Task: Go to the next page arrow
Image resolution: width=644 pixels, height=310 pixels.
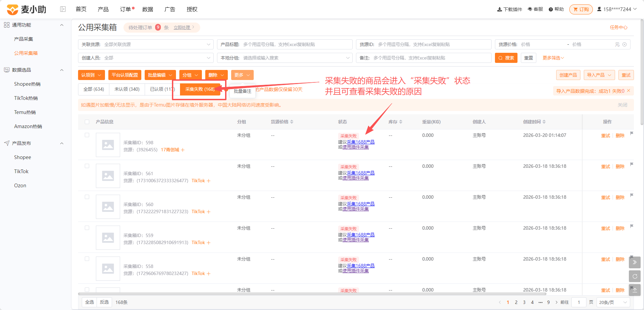Action: coord(557,302)
